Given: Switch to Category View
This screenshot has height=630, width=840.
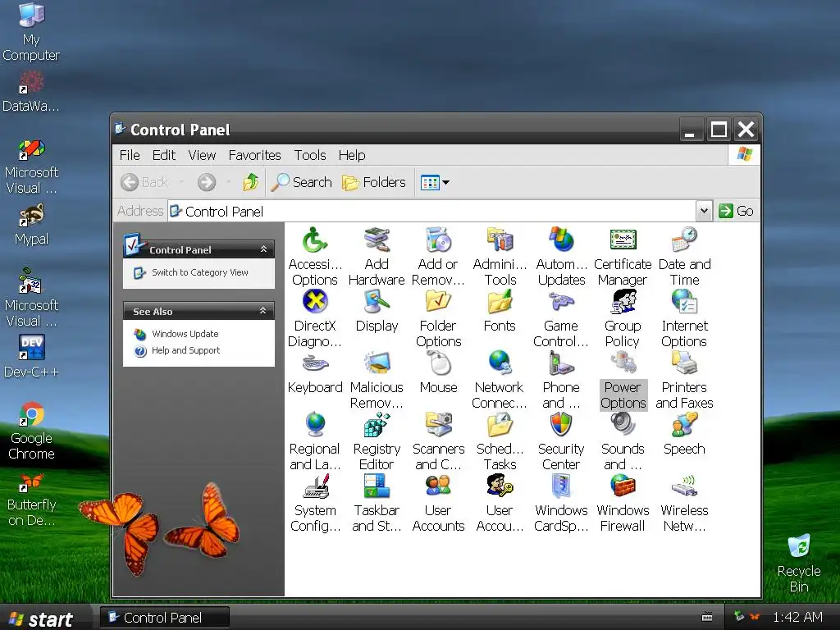Looking at the screenshot, I should click(199, 272).
